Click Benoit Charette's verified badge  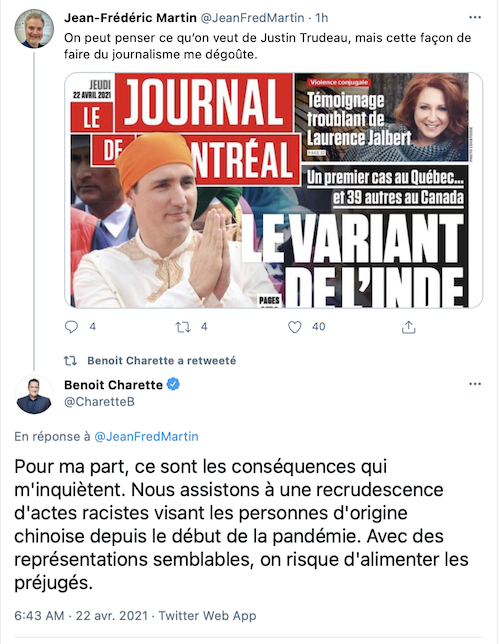coord(173,384)
